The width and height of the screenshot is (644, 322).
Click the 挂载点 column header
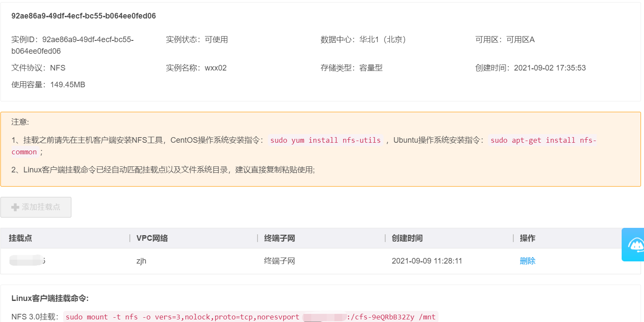pyautogui.click(x=20, y=238)
